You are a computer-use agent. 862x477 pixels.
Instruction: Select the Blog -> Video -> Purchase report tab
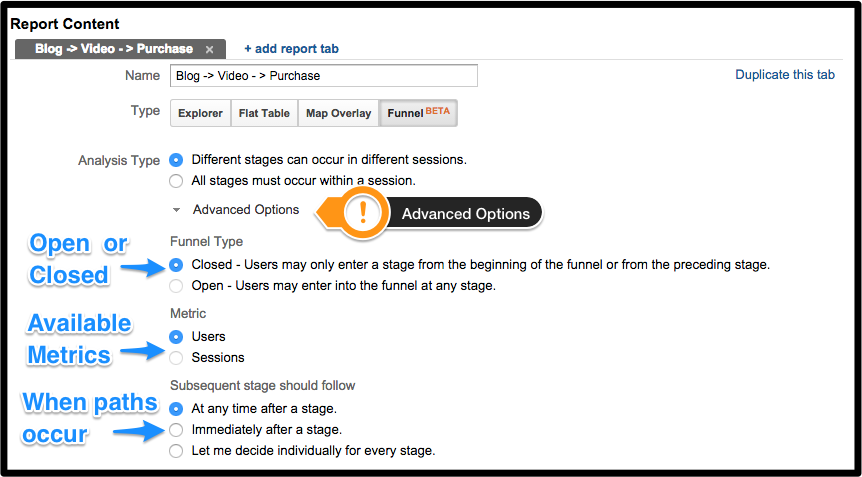(114, 49)
